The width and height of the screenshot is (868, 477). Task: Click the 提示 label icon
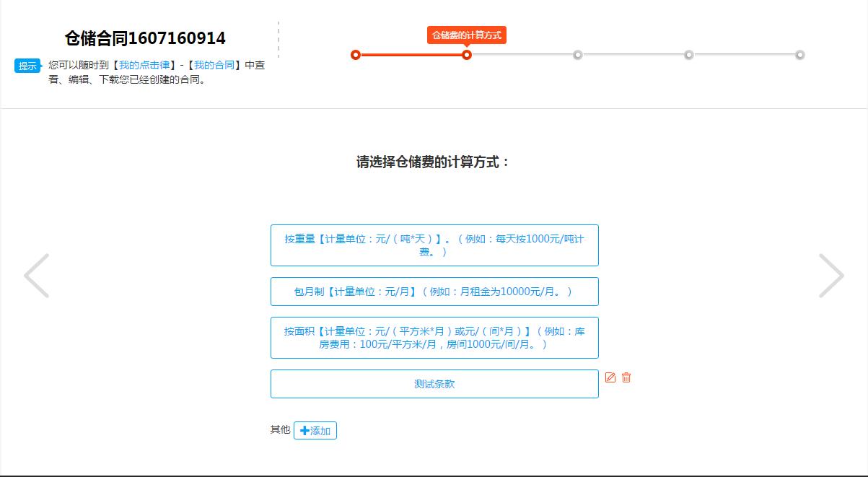pos(27,66)
